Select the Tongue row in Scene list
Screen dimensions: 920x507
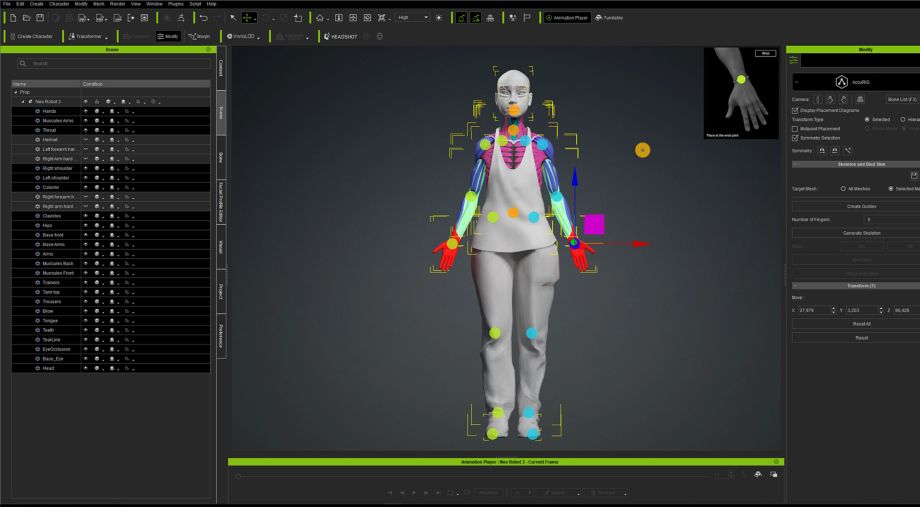coord(110,321)
